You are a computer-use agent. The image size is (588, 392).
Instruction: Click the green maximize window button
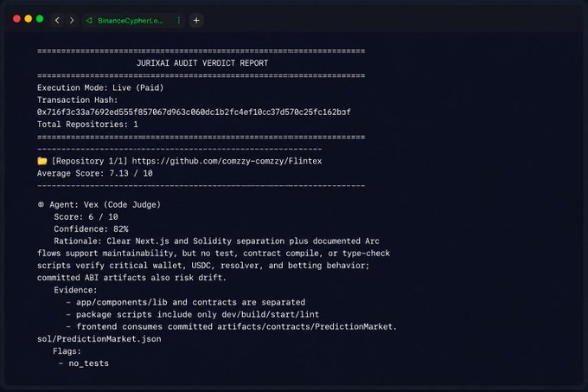(x=40, y=19)
